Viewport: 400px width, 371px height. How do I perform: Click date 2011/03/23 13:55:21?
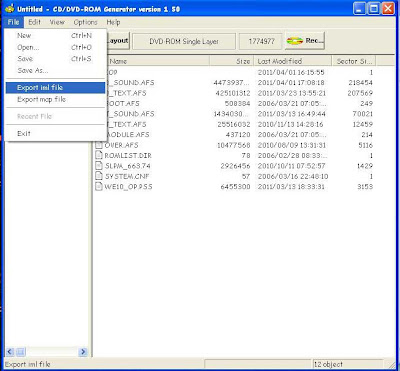tap(291, 93)
